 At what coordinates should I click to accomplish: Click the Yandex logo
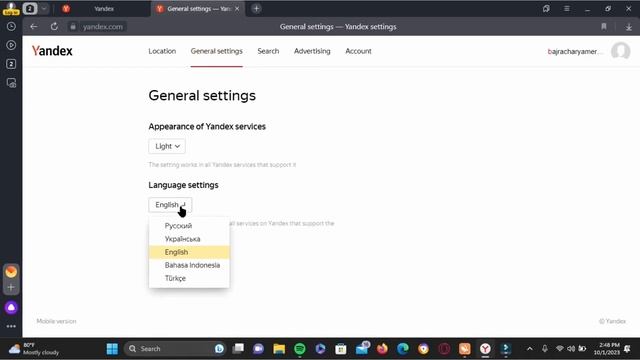(52, 51)
